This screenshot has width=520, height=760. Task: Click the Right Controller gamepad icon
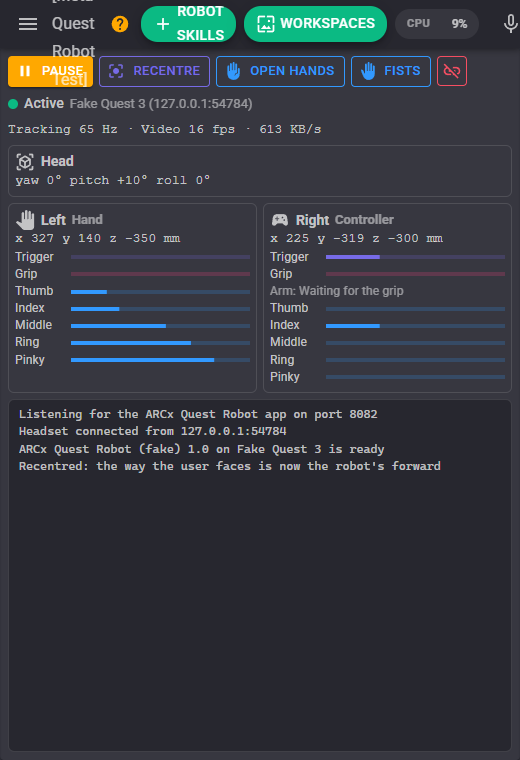[x=280, y=220]
